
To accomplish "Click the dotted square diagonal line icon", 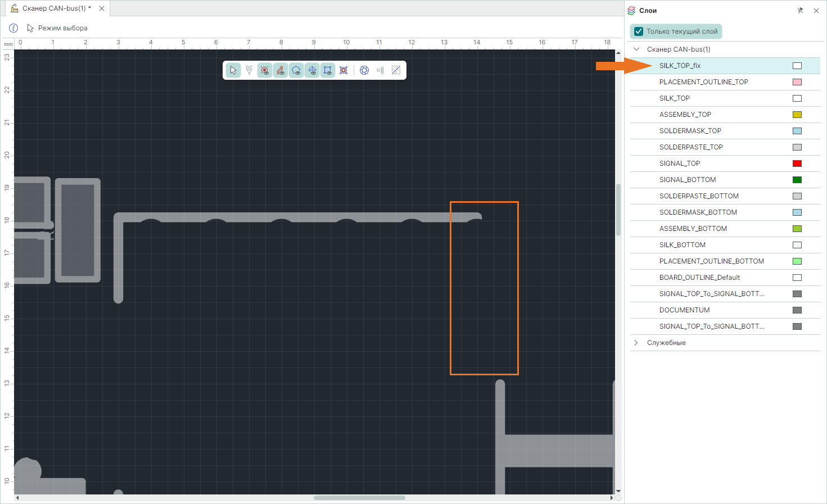I will (x=396, y=70).
